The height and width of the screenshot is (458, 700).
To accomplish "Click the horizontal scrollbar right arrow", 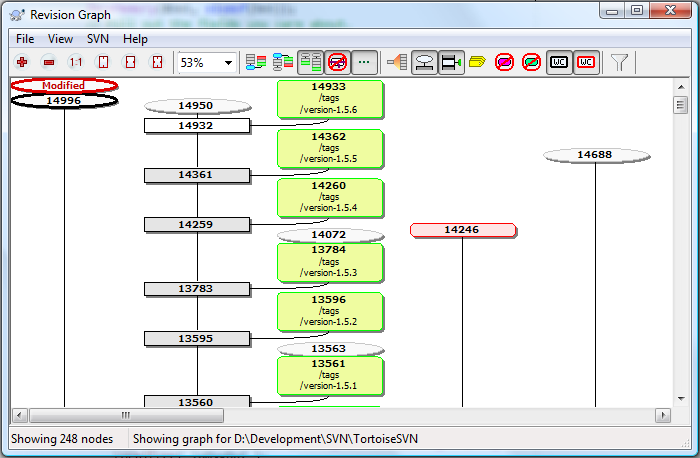I will pyautogui.click(x=662, y=415).
